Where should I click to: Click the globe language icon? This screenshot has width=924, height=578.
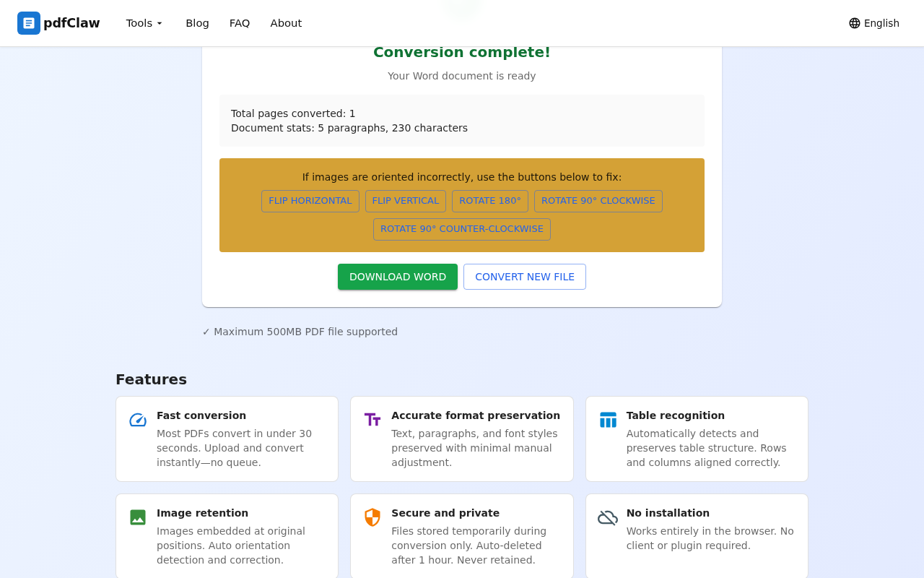click(x=855, y=23)
